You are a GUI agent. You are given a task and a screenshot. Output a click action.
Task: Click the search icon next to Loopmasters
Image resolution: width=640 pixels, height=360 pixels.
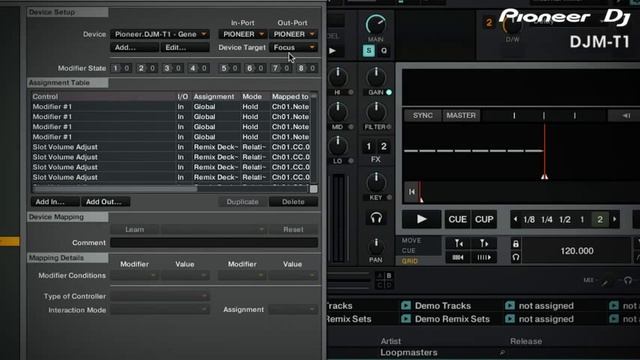coord(502,352)
